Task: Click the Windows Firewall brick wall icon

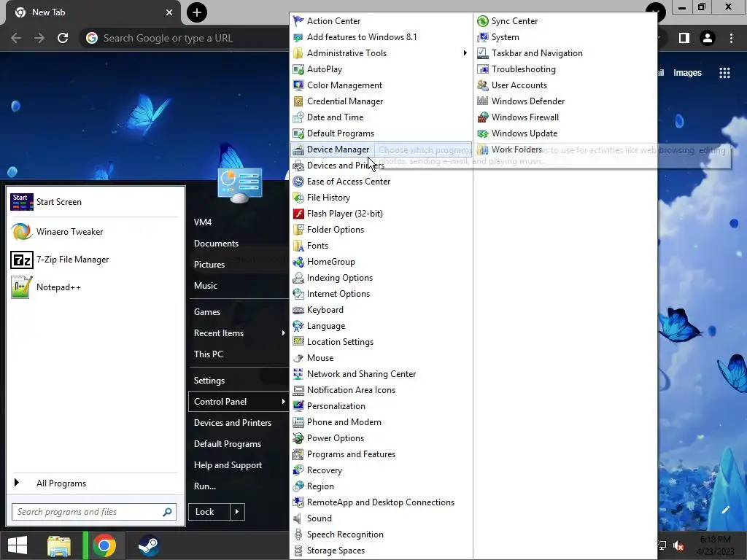Action: pyautogui.click(x=483, y=117)
